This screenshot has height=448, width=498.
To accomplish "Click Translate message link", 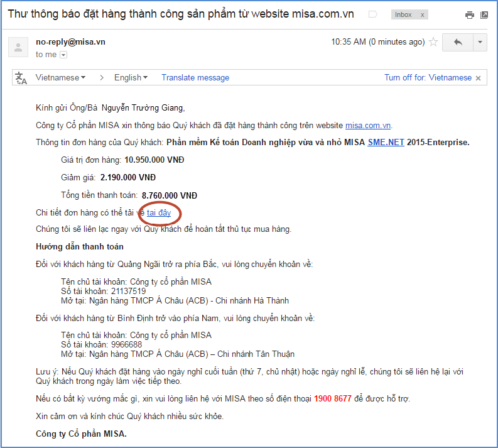I will coord(195,77).
